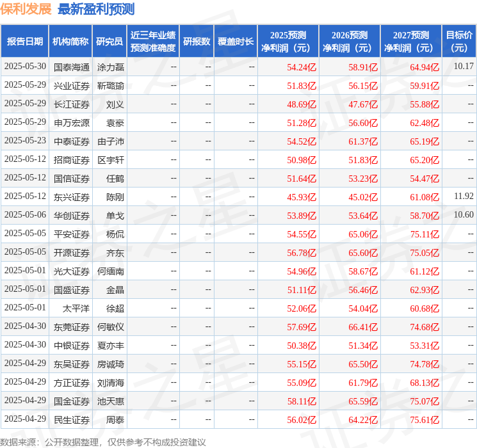Viewport: 477px width, 448px height.
Task: Click the 保利发展 title text
Action: (x=26, y=9)
